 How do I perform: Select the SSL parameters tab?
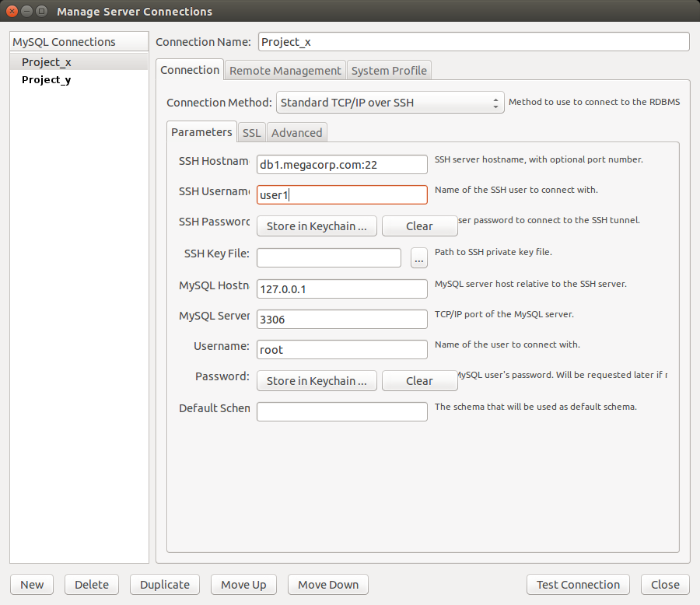click(251, 133)
